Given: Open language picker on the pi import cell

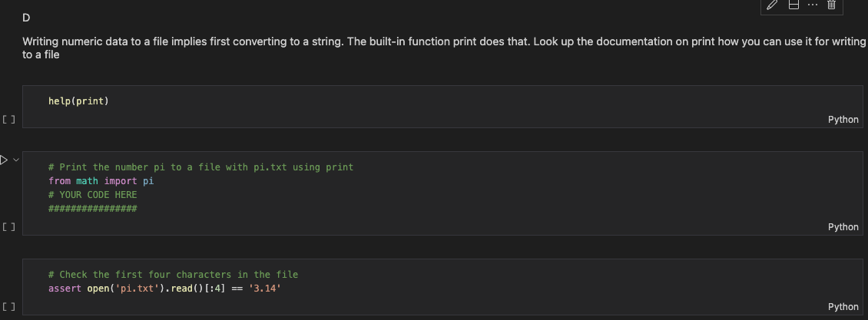Looking at the screenshot, I should (843, 226).
